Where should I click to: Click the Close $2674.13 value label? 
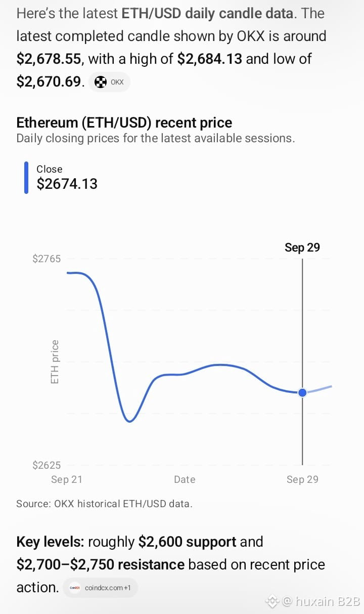[x=67, y=178]
